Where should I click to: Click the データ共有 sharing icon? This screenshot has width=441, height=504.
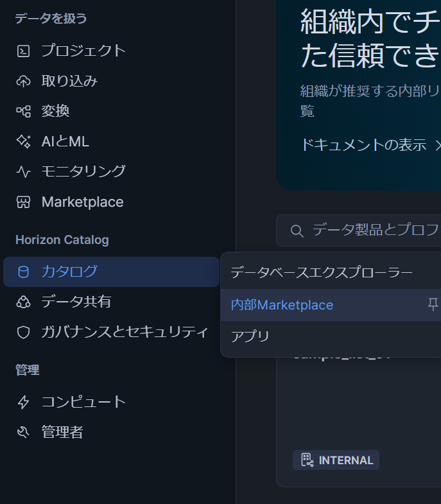tap(23, 302)
